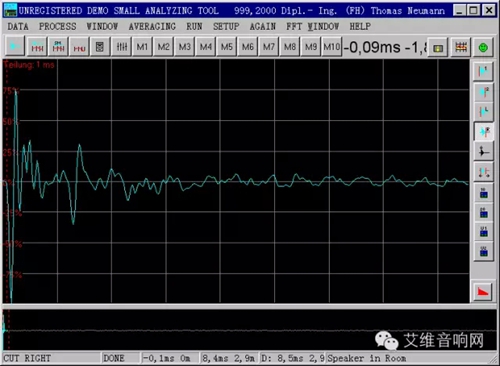Click the red triangle icon in the sidebar
500x366 pixels.
tap(483, 292)
